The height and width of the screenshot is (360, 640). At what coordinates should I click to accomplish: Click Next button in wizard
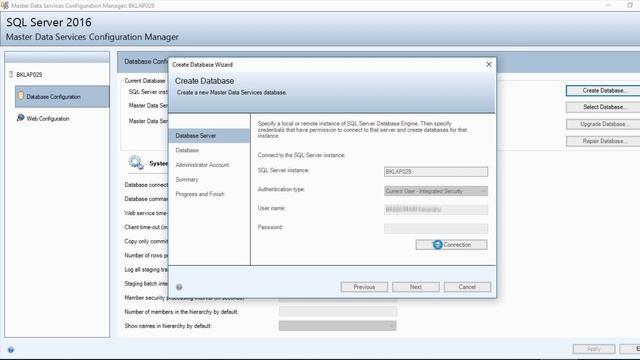tap(416, 287)
